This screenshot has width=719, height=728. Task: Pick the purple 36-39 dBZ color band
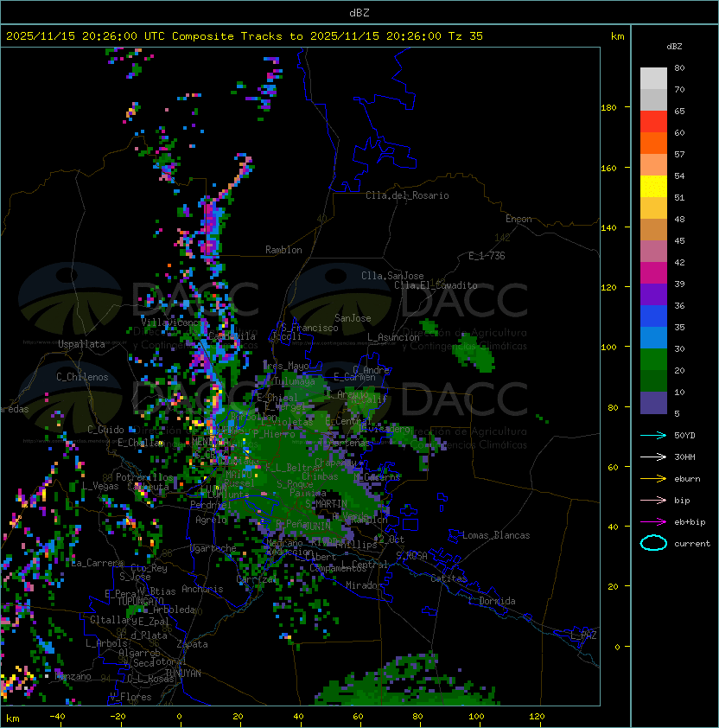[x=653, y=294]
